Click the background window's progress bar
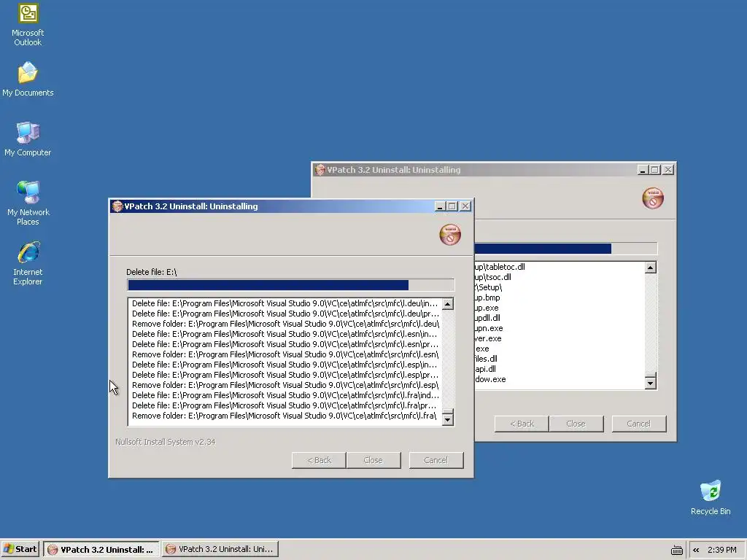The width and height of the screenshot is (747, 560). pyautogui.click(x=566, y=249)
